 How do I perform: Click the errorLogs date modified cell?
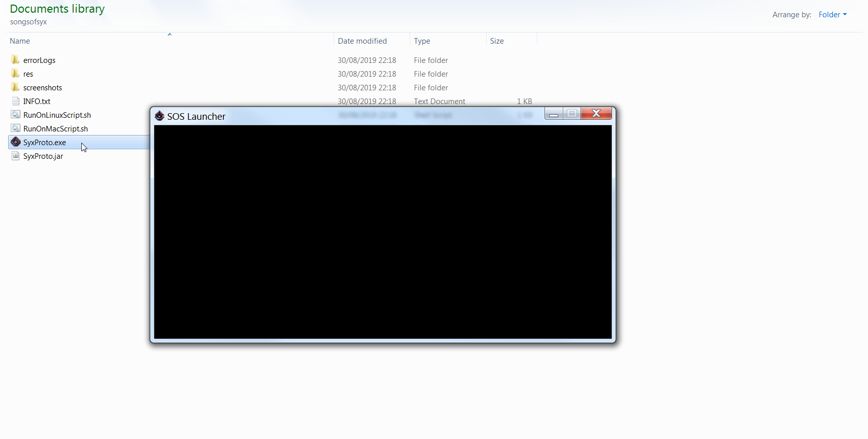coord(367,60)
